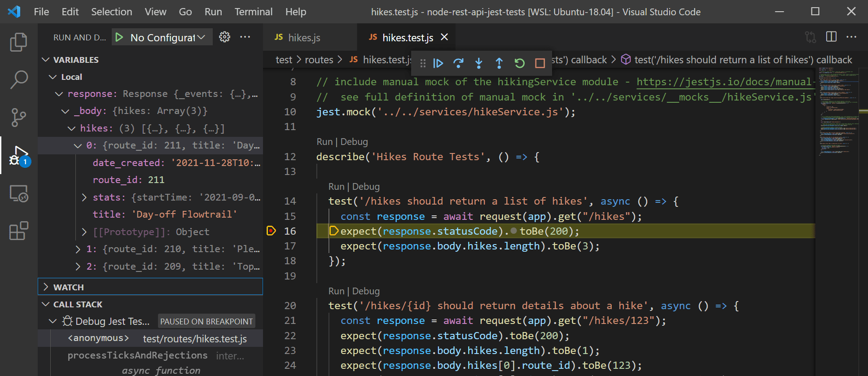Grab the debug toolbar drag handle

(x=423, y=63)
